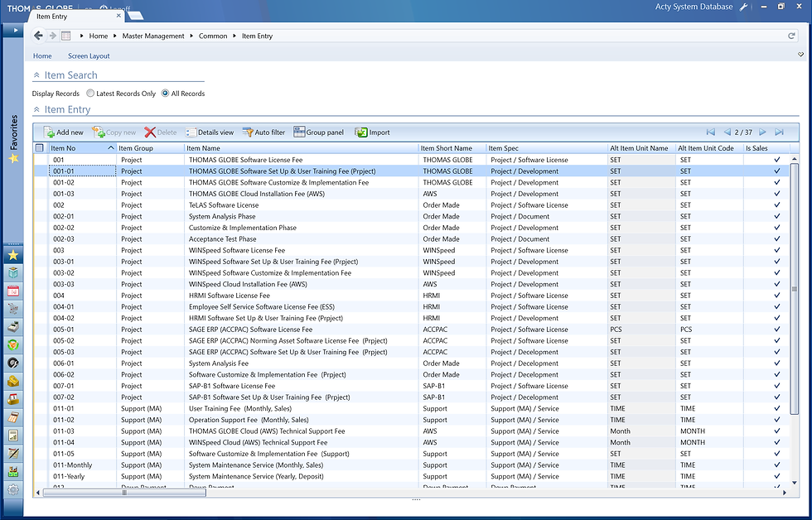The width and height of the screenshot is (812, 520).
Task: Open the cash register module in sidebar
Action: coord(12,327)
